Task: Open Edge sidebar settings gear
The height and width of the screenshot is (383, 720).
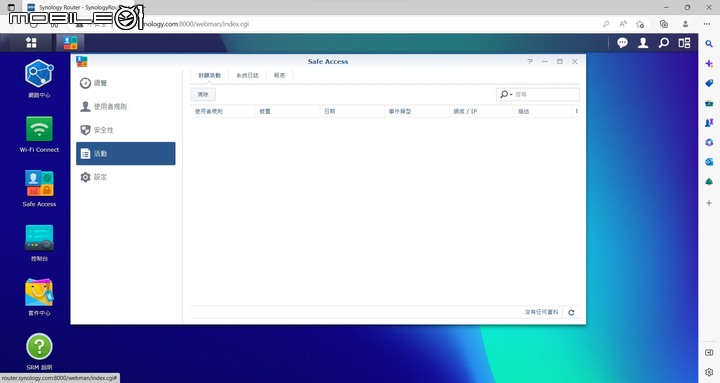Action: point(709,372)
